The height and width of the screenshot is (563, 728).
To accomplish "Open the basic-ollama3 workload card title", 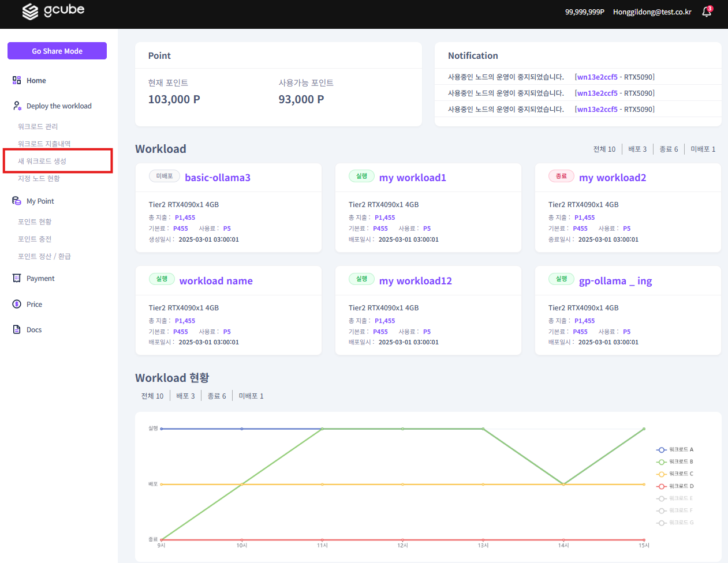I will [218, 178].
